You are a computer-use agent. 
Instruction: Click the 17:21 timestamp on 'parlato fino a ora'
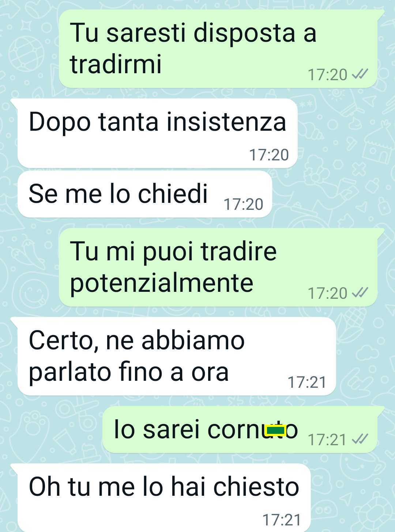pos(307,382)
